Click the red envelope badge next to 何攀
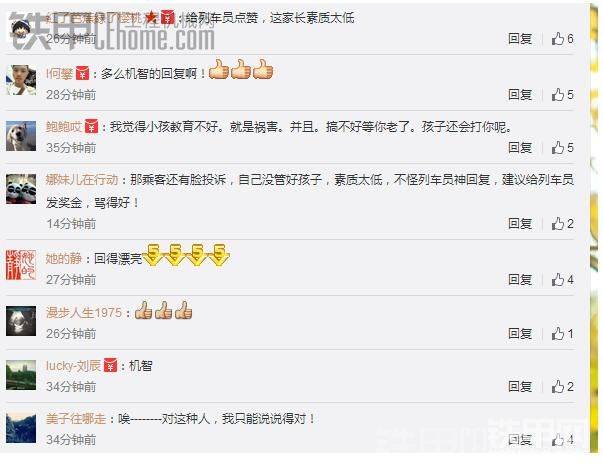This screenshot has width=603, height=475. pyautogui.click(x=82, y=73)
